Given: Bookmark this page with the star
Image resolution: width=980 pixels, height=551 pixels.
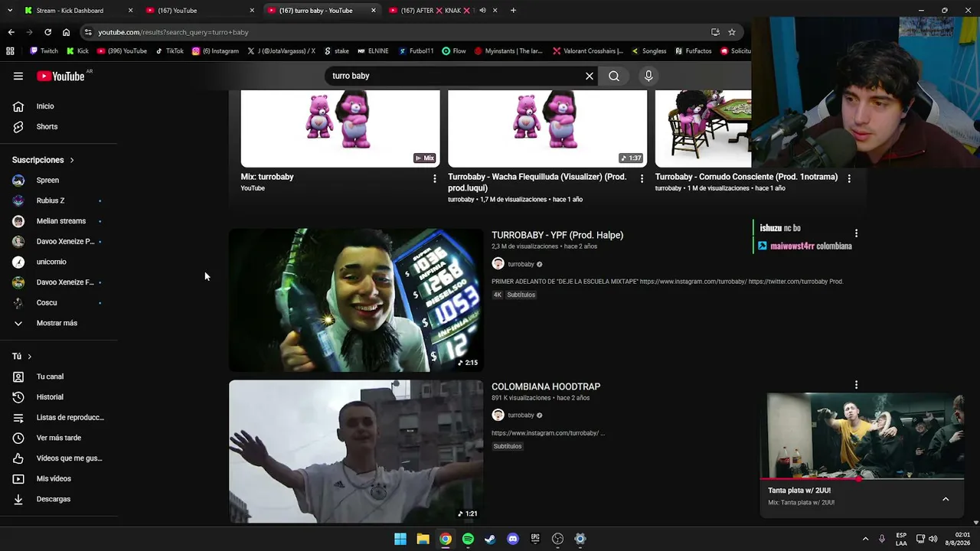Looking at the screenshot, I should 732,32.
